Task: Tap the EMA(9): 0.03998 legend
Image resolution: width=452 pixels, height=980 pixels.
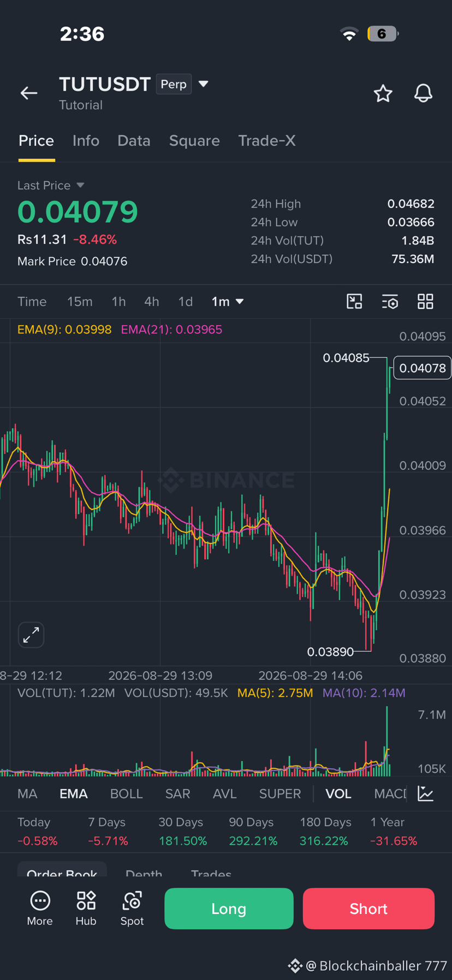Action: coord(64,330)
